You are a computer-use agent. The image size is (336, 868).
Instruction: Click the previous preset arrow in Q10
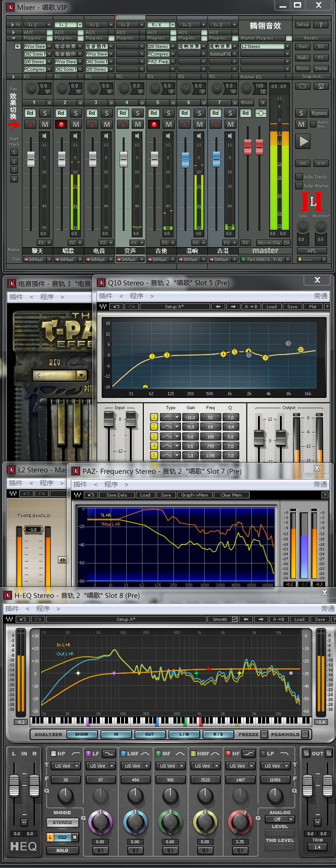(218, 307)
